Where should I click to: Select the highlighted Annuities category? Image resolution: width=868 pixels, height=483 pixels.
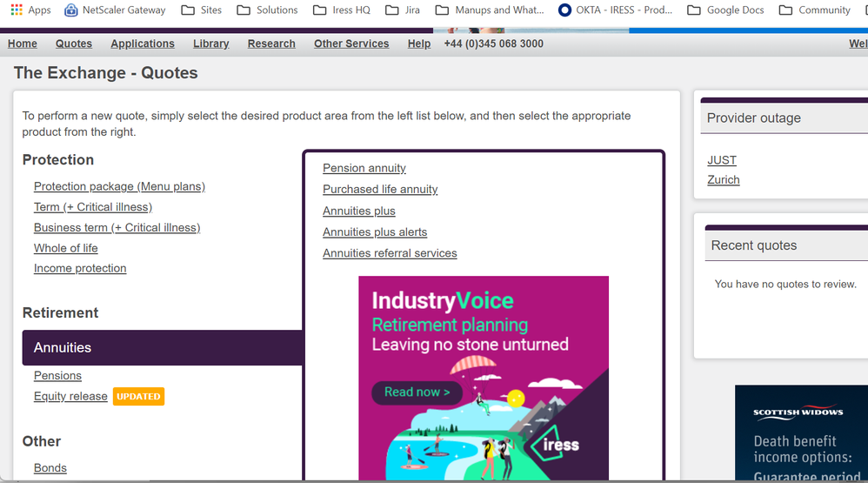pyautogui.click(x=162, y=348)
